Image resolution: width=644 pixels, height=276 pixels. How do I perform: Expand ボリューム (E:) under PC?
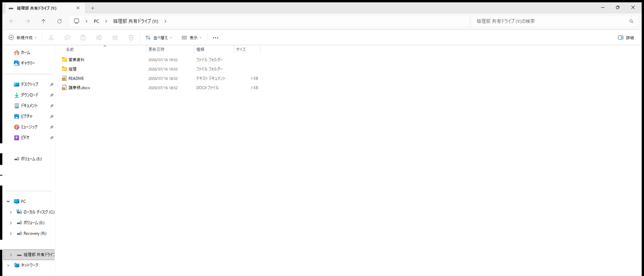coord(11,223)
